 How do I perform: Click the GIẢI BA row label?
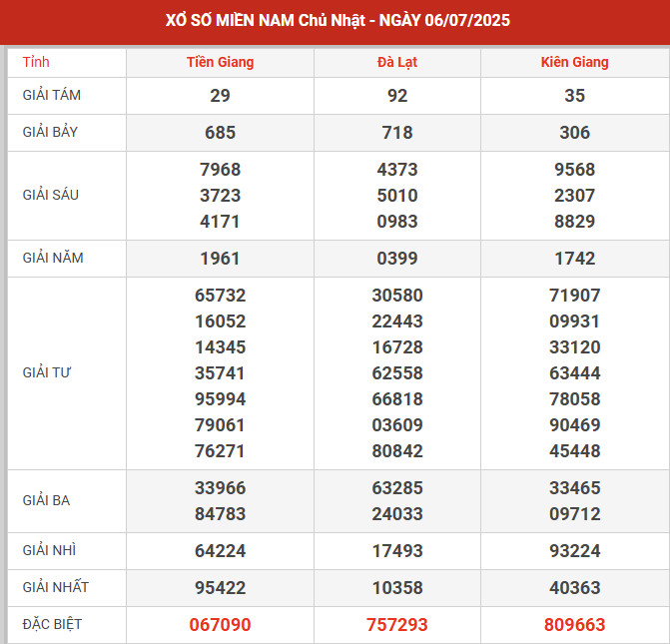[x=46, y=500]
